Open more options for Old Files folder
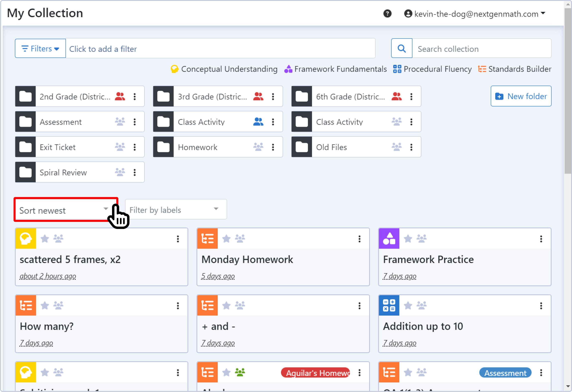 coord(411,147)
